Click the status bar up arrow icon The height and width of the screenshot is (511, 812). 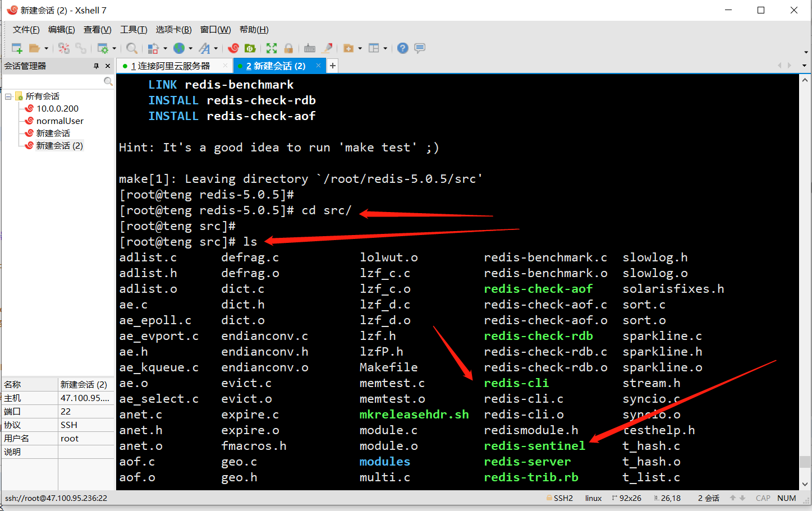[733, 498]
